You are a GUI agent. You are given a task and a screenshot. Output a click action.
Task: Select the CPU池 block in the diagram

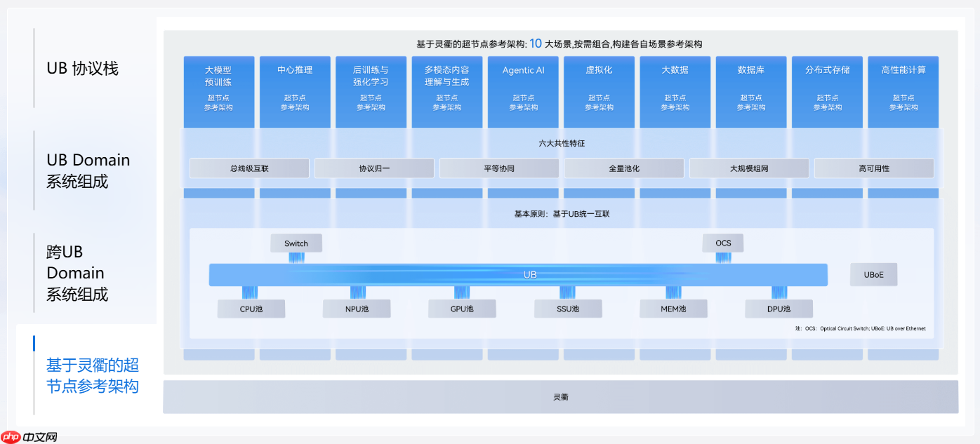[251, 308]
